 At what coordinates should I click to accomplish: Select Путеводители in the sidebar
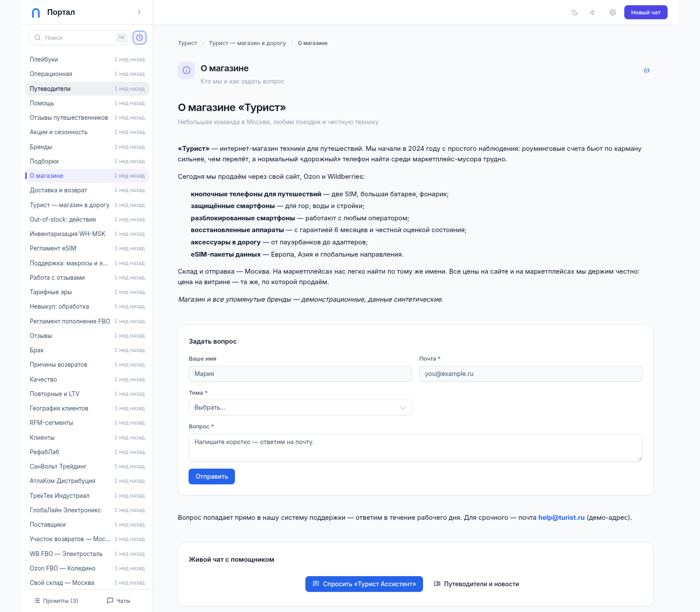tap(87, 89)
